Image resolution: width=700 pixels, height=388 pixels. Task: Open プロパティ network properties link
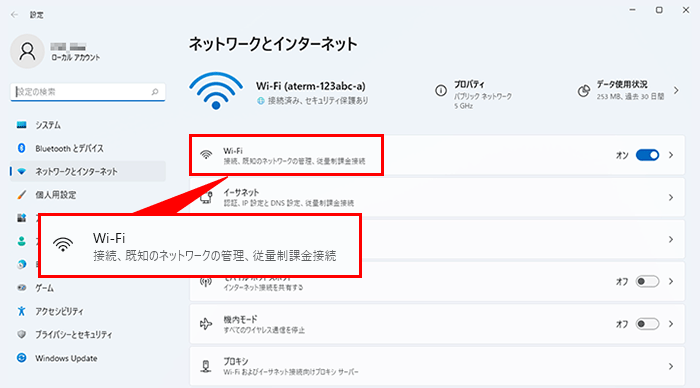(474, 94)
